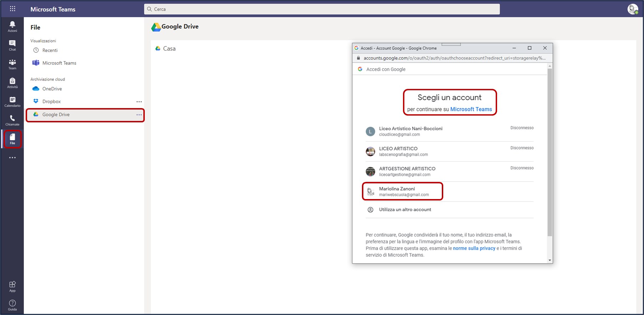Viewport: 644px width, 315px height.
Task: Open Attività in the left rail
Action: (12, 83)
